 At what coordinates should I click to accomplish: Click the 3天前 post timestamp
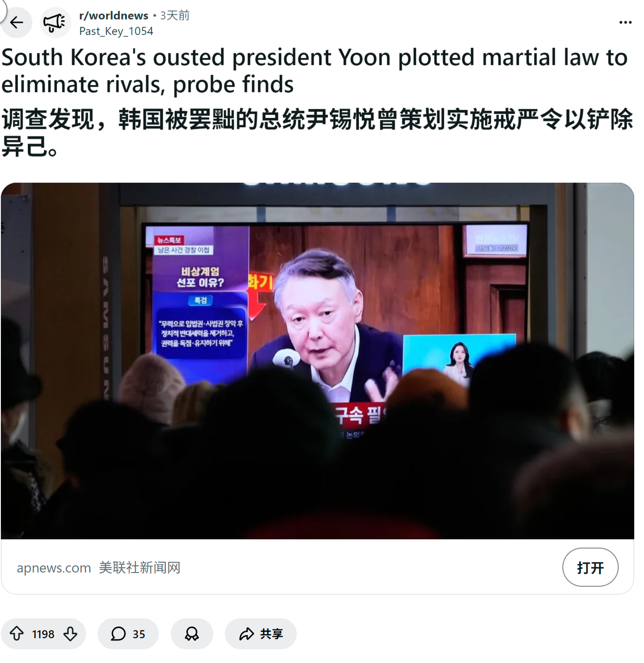(175, 16)
